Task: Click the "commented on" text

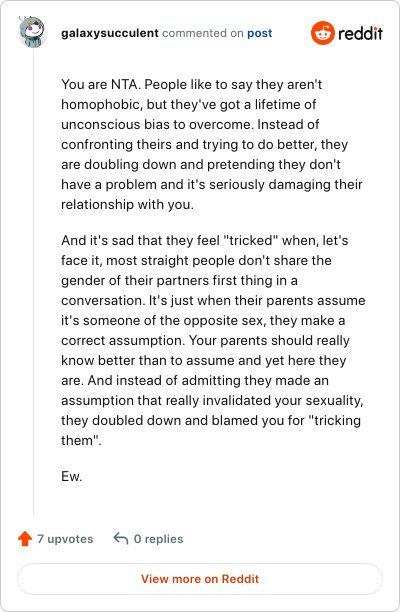Action: 203,33
